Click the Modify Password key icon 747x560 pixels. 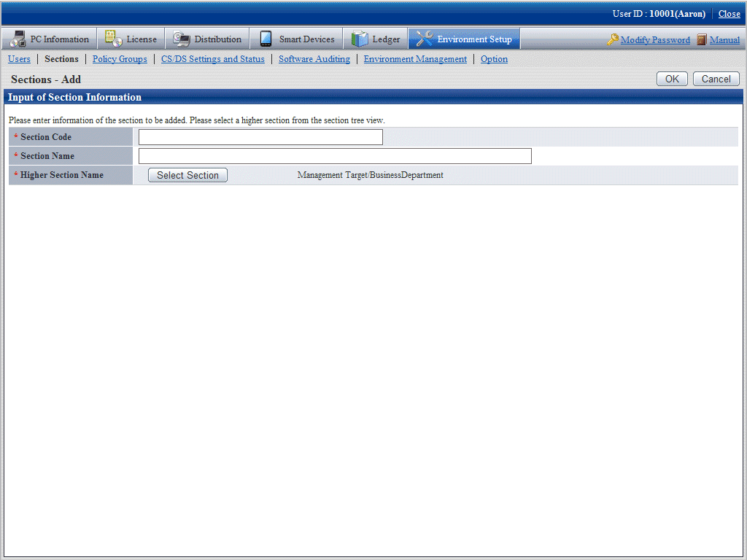coord(613,39)
